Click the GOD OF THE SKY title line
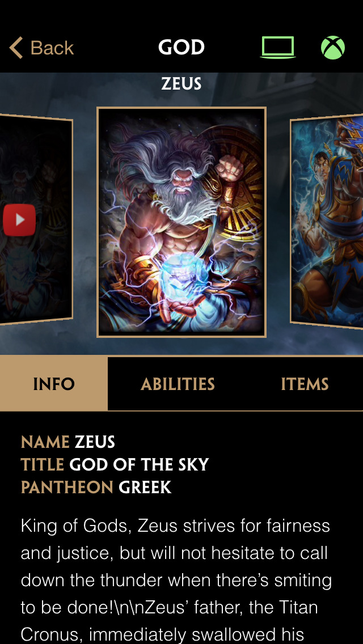This screenshot has height=644, width=363. 115,464
